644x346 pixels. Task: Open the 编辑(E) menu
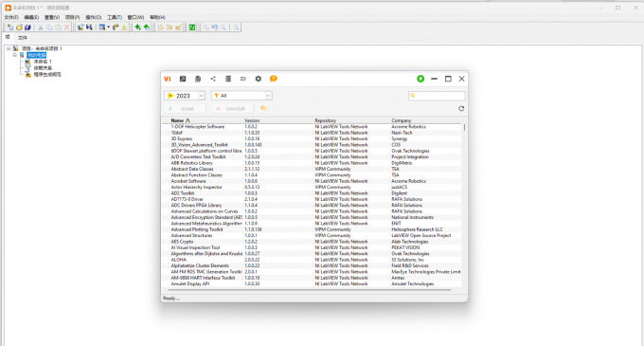click(x=31, y=17)
